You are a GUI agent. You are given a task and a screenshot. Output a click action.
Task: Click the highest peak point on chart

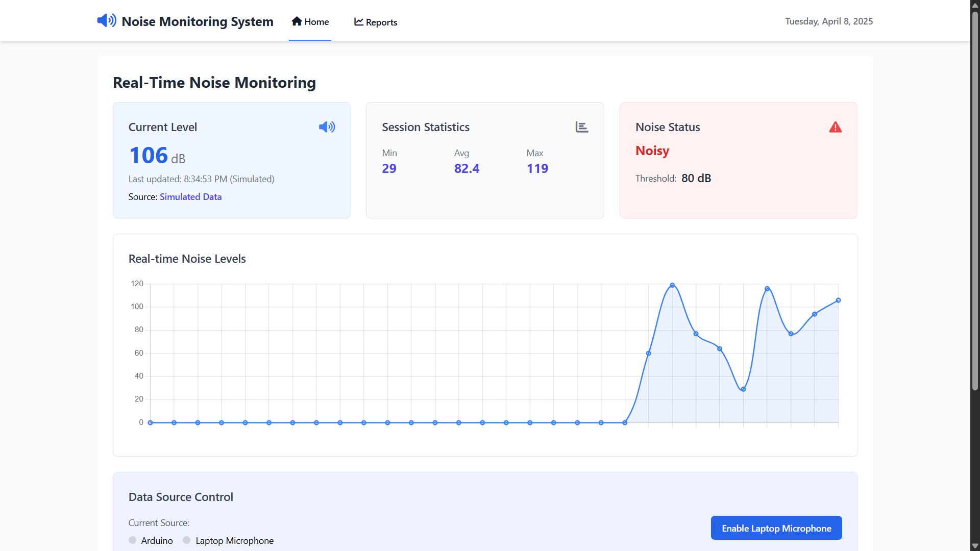click(x=672, y=285)
